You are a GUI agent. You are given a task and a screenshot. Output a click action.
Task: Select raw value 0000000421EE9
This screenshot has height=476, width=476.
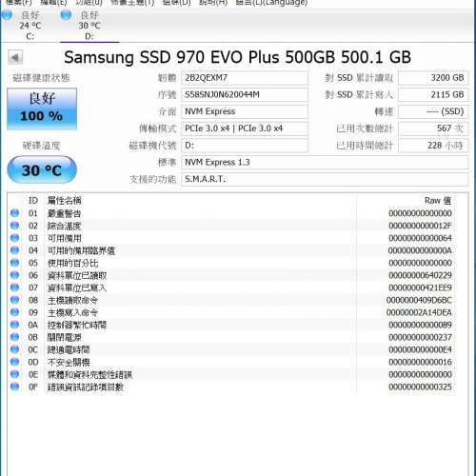click(x=420, y=288)
